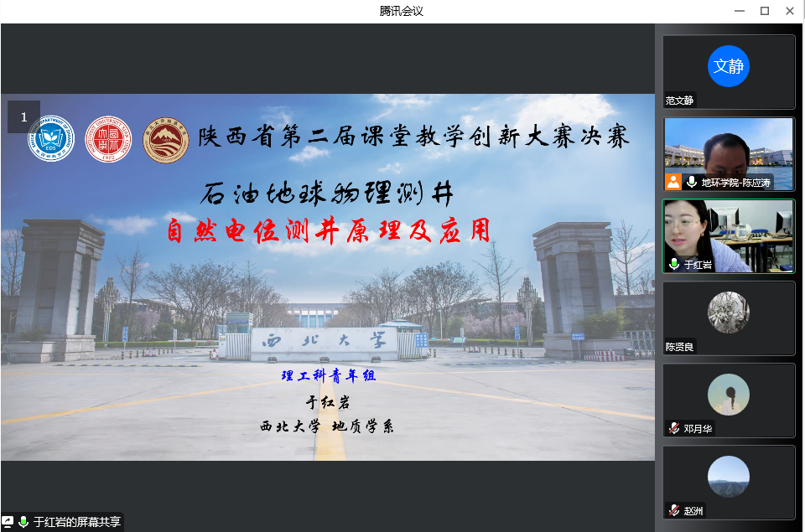Viewport: 805px width, 532px height.
Task: Click the microphone icon in the screen-sharing status bar
Action: click(x=23, y=522)
